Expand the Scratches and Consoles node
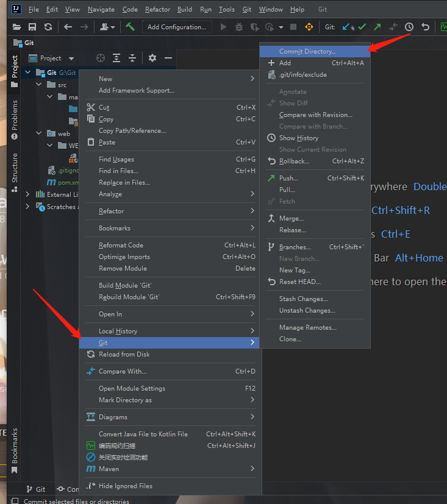 point(27,207)
